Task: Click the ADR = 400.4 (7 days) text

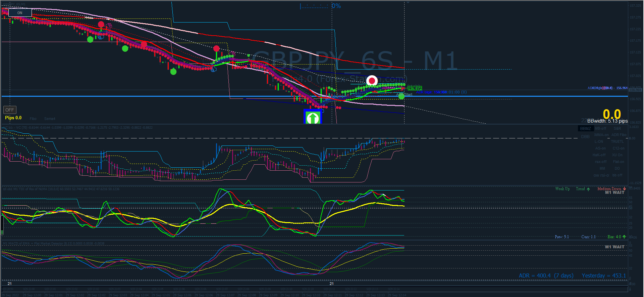Action: click(x=546, y=276)
